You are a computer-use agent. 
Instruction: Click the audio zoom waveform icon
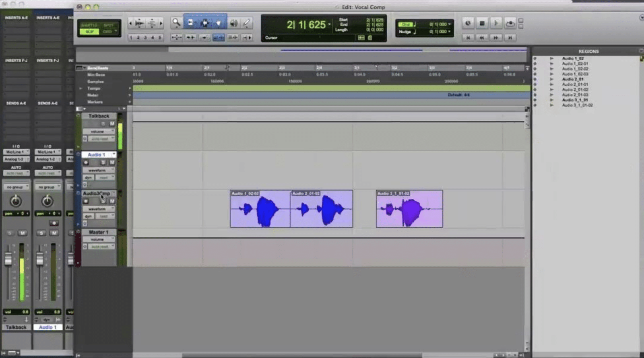click(139, 23)
